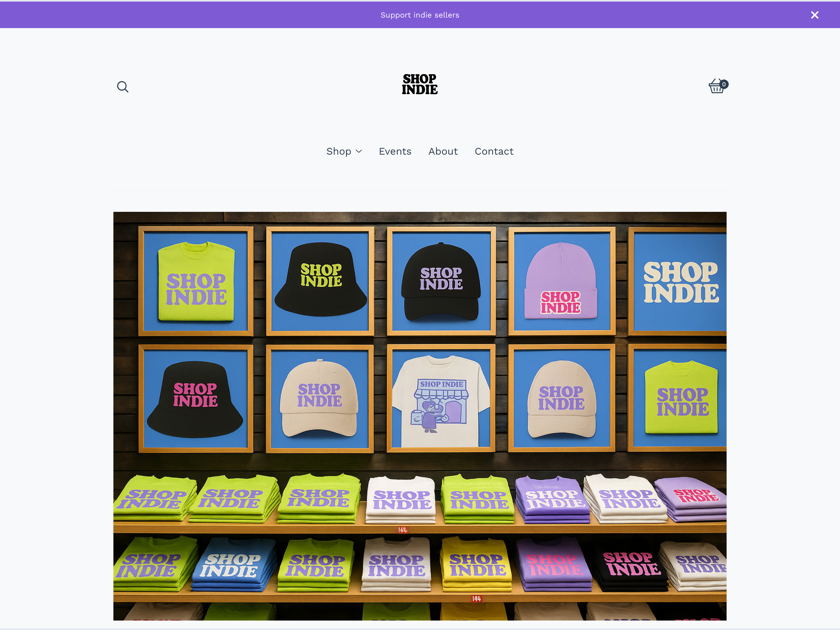Open the search magnifier icon

tap(123, 87)
